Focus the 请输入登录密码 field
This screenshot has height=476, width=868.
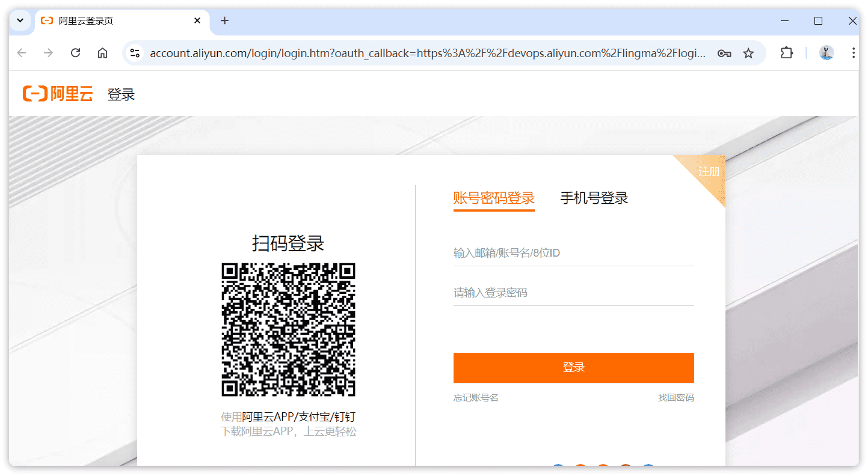tap(574, 293)
